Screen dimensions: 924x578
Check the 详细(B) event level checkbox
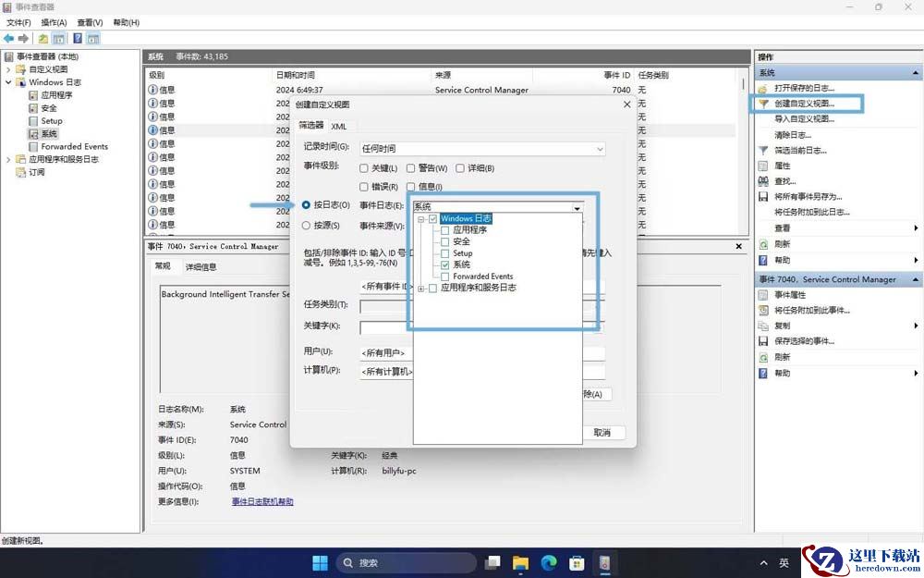tap(459, 168)
